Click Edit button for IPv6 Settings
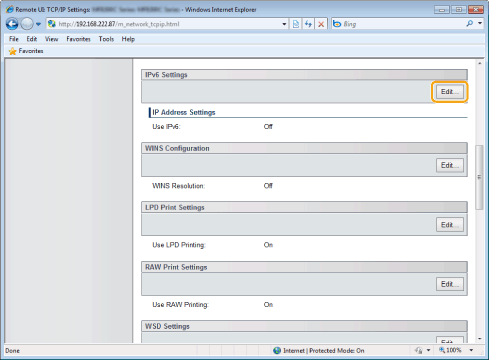 tap(450, 92)
